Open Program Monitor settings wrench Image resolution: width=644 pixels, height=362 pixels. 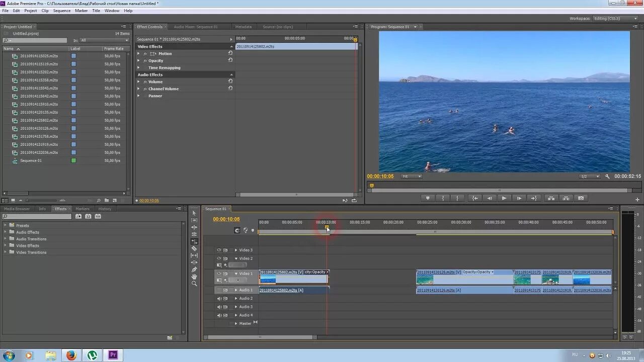pyautogui.click(x=607, y=176)
